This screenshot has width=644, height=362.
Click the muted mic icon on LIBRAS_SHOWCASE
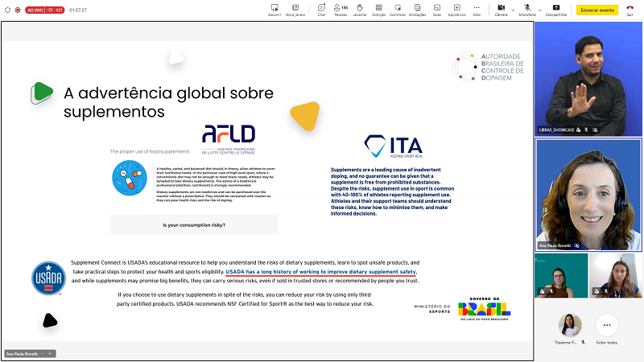coord(587,130)
